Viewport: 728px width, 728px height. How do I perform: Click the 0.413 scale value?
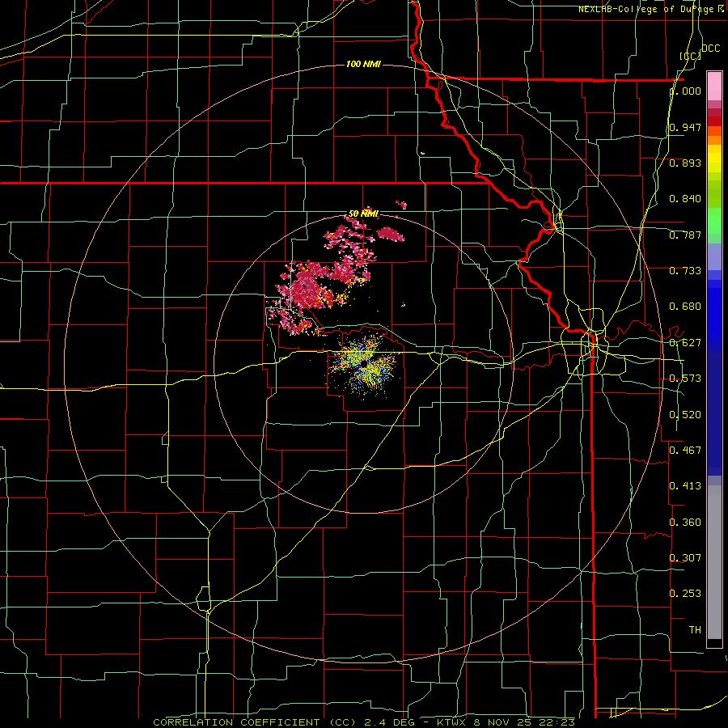pyautogui.click(x=685, y=486)
